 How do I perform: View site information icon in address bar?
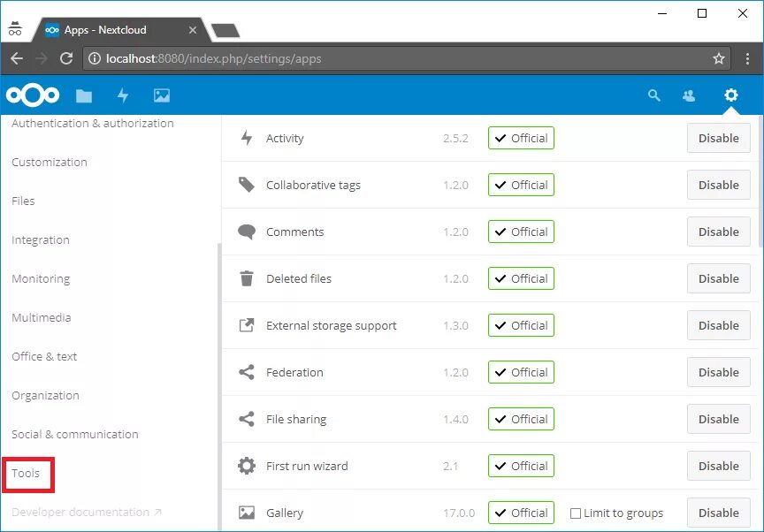(x=94, y=59)
